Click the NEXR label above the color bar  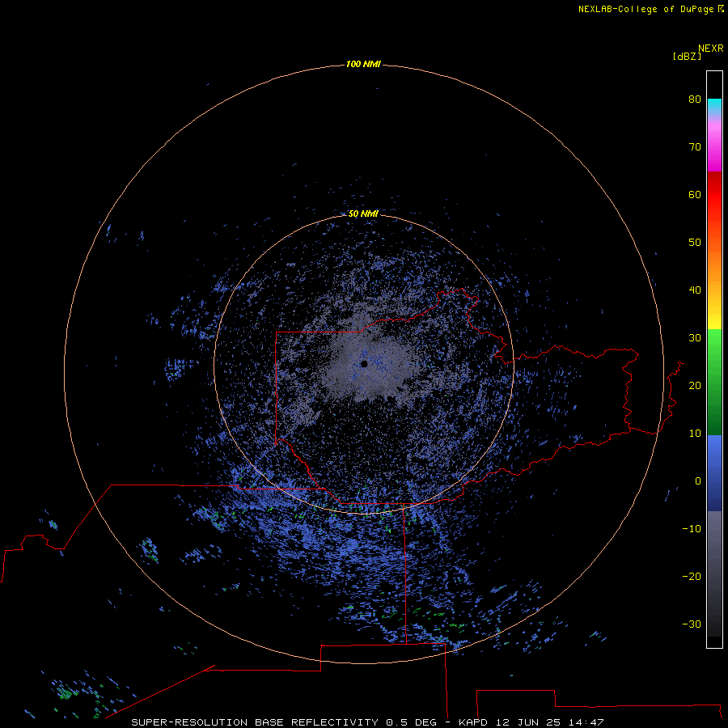711,49
